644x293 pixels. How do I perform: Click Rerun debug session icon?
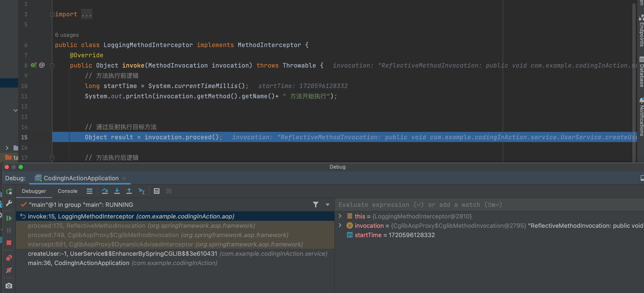tap(9, 191)
